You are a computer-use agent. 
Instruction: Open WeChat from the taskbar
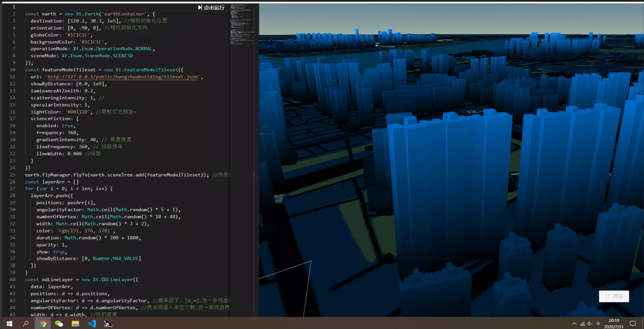tap(59, 324)
